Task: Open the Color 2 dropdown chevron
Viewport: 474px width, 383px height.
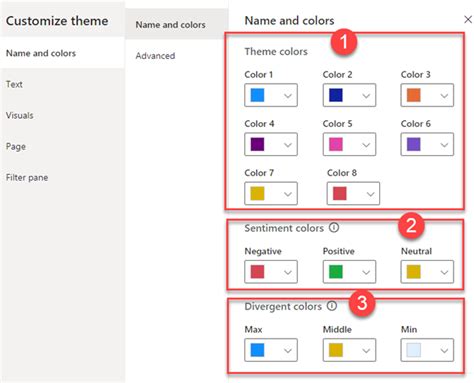Action: pyautogui.click(x=366, y=96)
